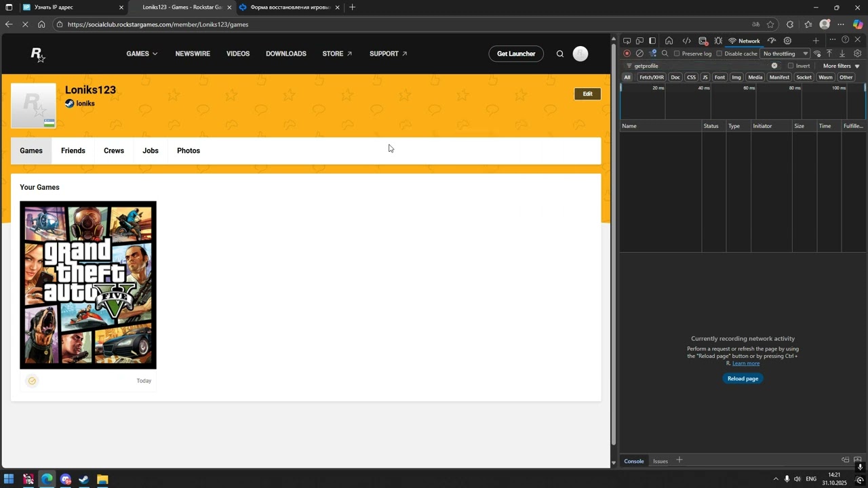
Task: Open the browser extensions puzzle icon
Action: pyautogui.click(x=790, y=24)
